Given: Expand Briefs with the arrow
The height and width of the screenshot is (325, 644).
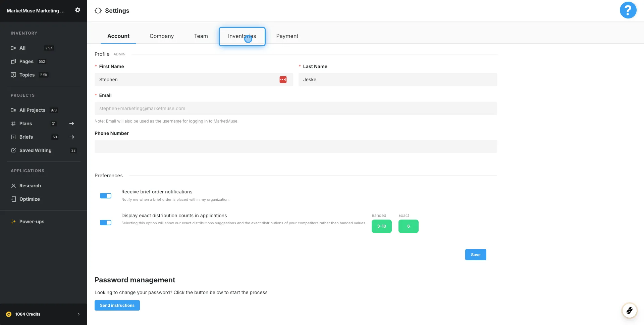Looking at the screenshot, I should click(x=71, y=137).
